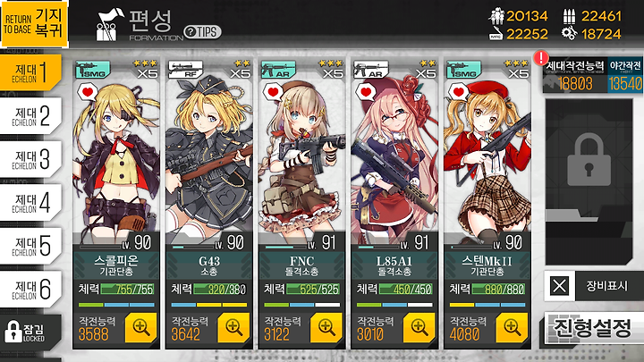Select Echelon 2 tab
This screenshot has height=362, width=644.
(30, 116)
